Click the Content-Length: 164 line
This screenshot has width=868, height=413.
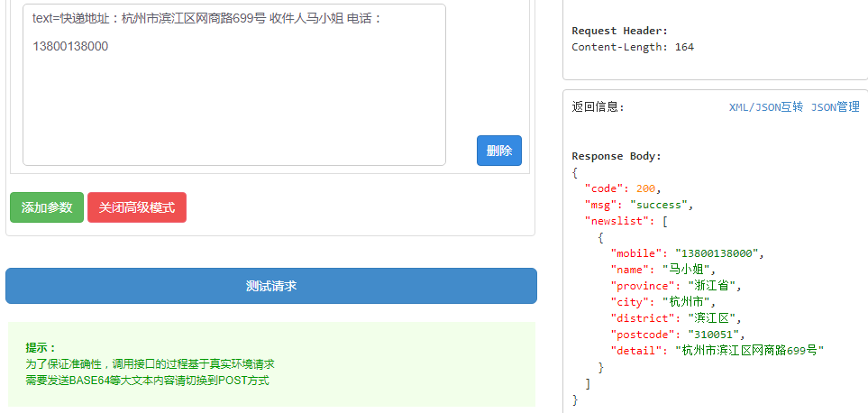tap(633, 47)
